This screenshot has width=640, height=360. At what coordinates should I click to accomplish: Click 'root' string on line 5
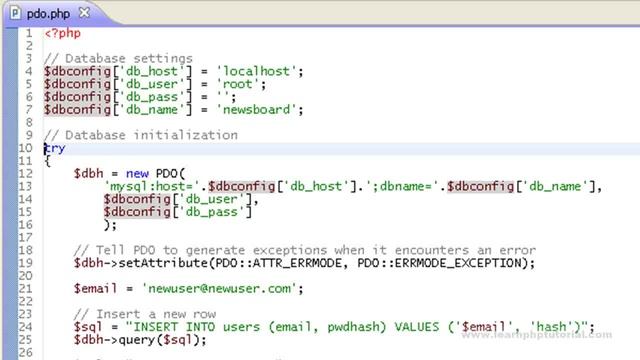pos(237,84)
